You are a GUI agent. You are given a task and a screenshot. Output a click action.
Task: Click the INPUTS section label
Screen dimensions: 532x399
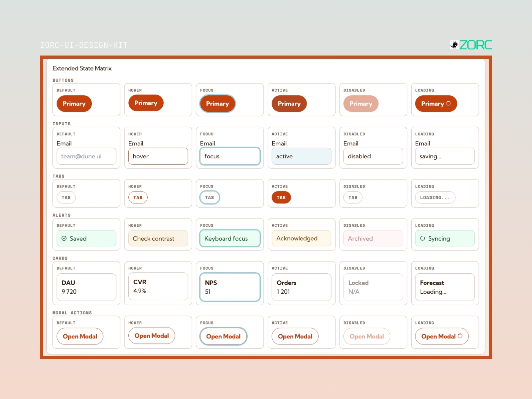(x=62, y=124)
